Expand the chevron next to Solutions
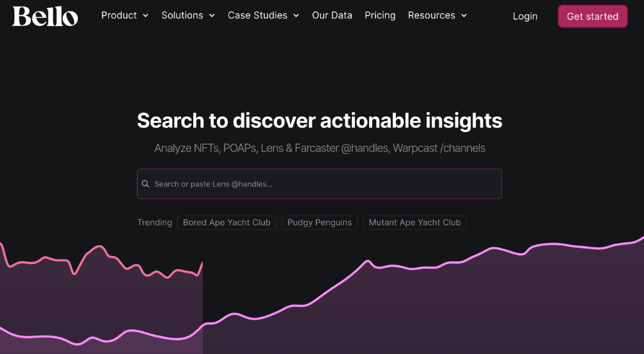644x354 pixels. tap(212, 15)
